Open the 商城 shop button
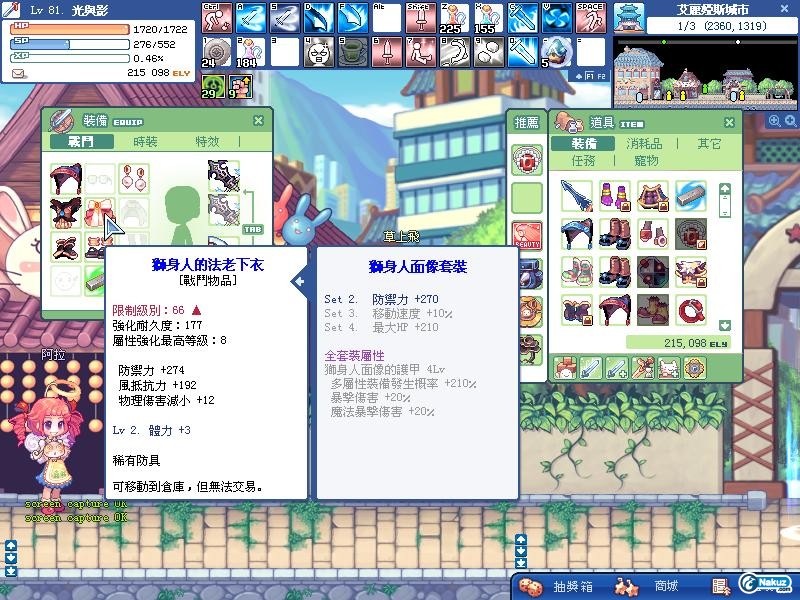The image size is (800, 600). (x=666, y=586)
